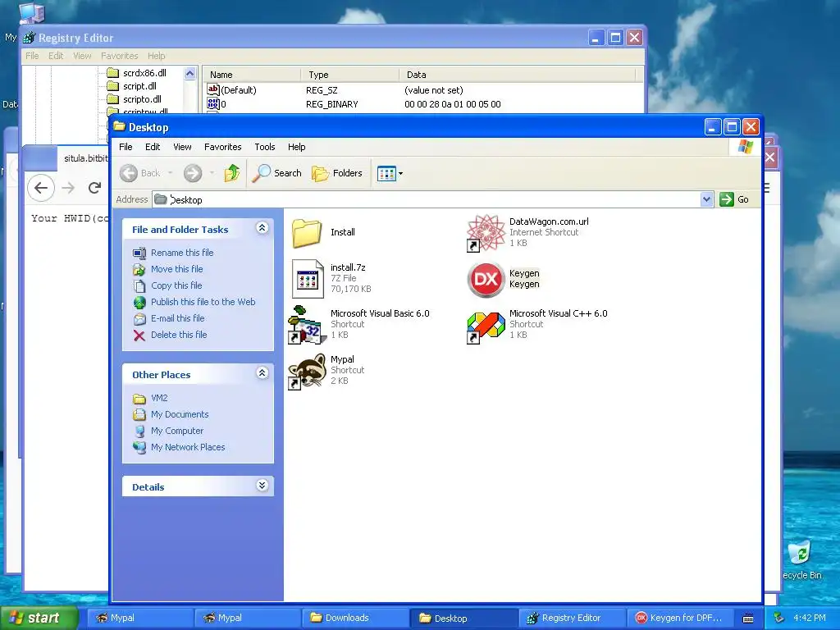Open the Edit menu in Desktop window

coord(153,147)
